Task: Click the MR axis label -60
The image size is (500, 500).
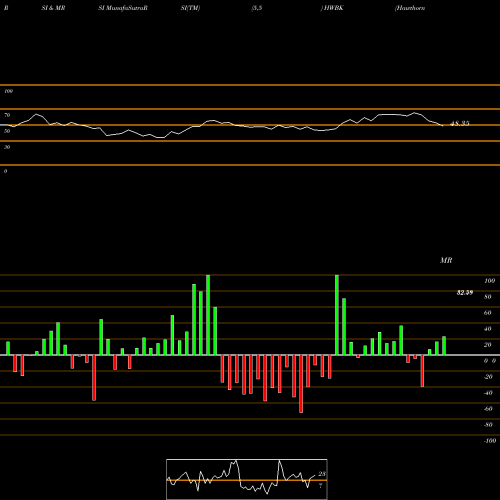Action: tap(488, 409)
